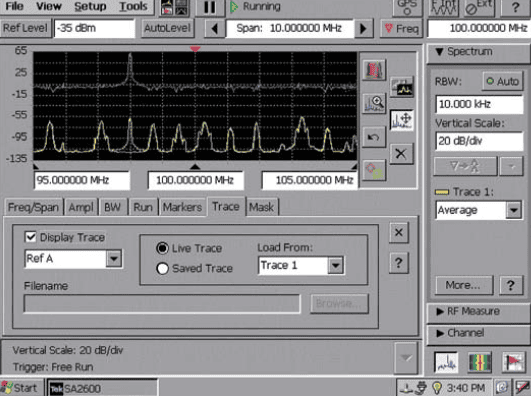Click the More... button
The width and height of the screenshot is (531, 396).
pos(463,285)
